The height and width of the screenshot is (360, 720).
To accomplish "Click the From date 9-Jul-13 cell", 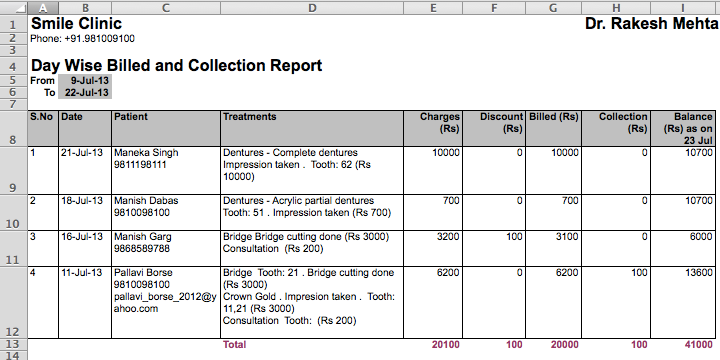I will (85, 80).
